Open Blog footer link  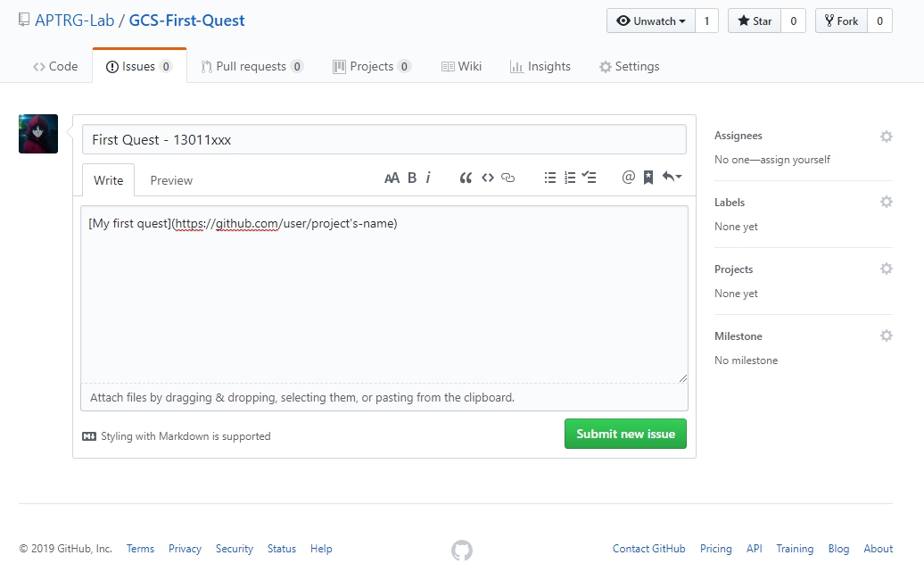tap(838, 549)
